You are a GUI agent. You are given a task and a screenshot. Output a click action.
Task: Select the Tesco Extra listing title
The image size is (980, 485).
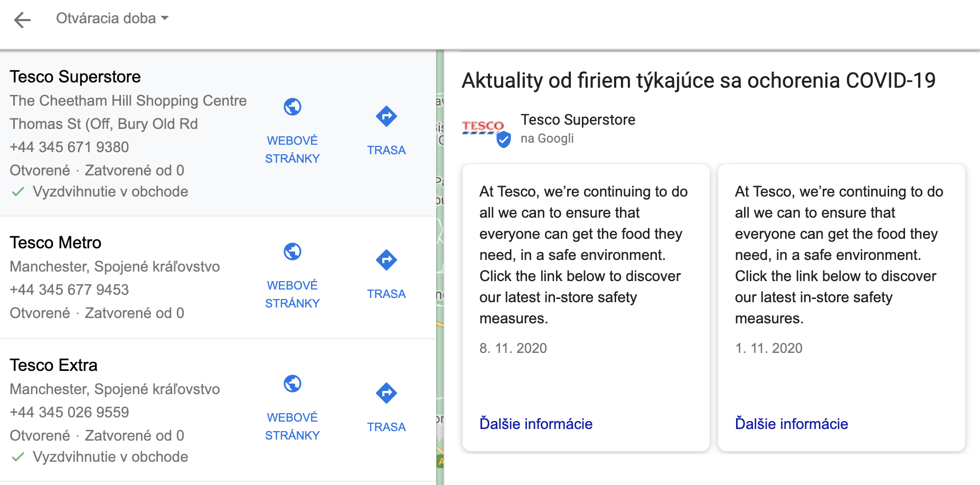(53, 365)
